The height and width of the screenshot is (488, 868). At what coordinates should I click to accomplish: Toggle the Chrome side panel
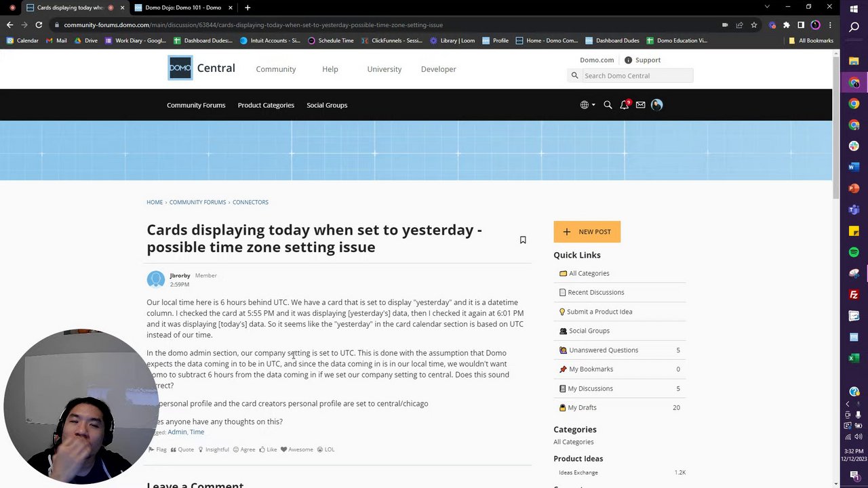[801, 25]
